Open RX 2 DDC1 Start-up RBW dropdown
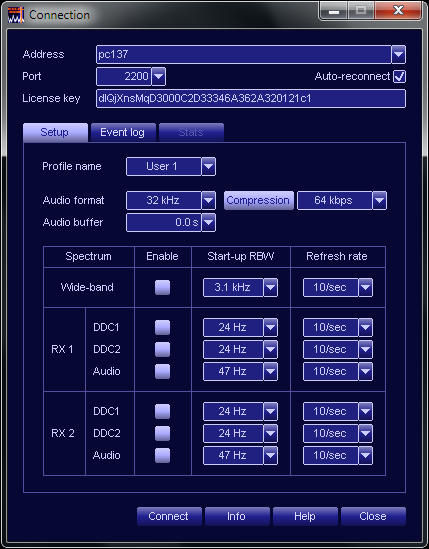The width and height of the screenshot is (429, 549). point(270,411)
